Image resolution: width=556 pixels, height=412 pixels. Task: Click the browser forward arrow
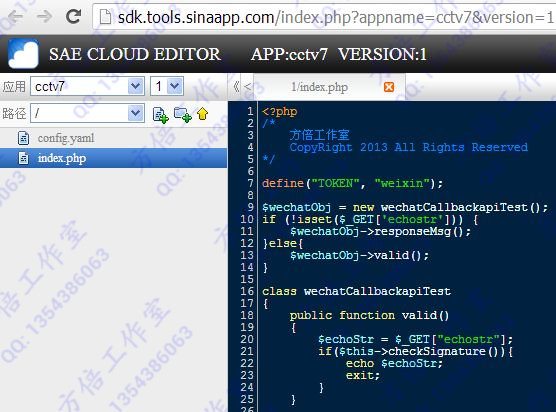(x=45, y=16)
